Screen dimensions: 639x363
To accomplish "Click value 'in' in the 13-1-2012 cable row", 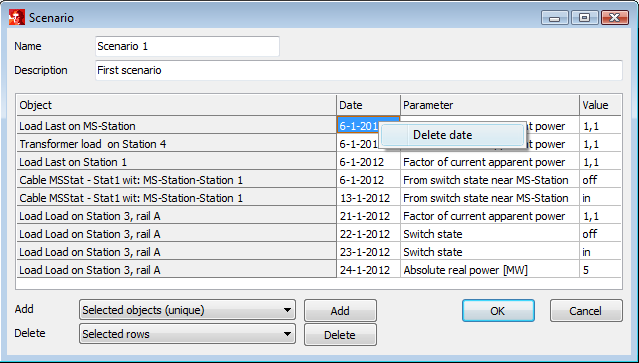I will tap(601, 198).
